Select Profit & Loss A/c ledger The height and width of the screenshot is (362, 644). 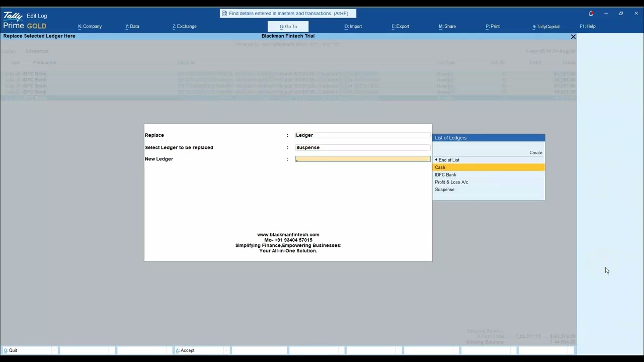coord(489,182)
